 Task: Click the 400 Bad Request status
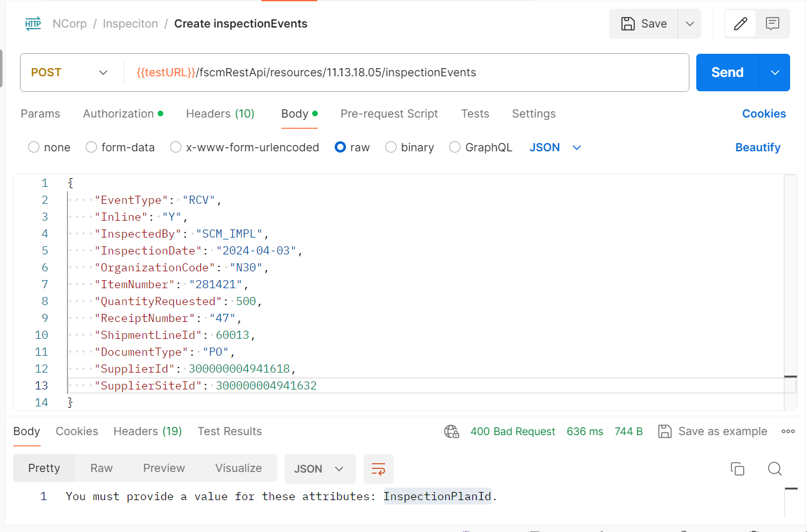[x=512, y=431]
